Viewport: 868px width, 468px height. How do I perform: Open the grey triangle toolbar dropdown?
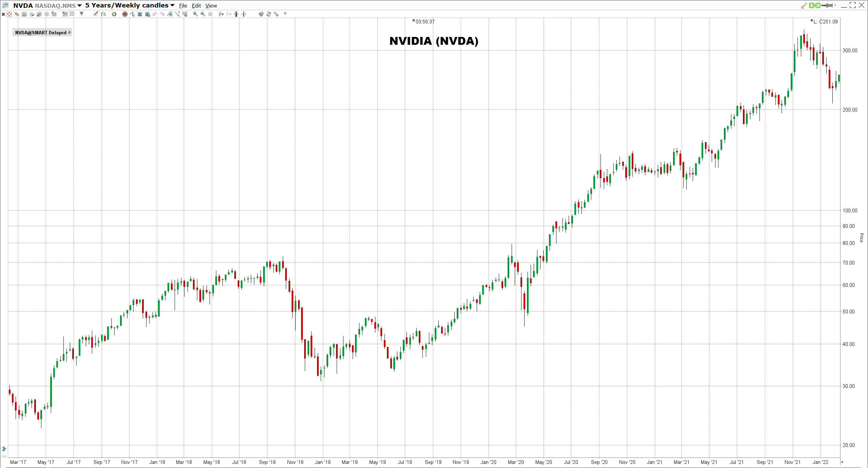click(81, 14)
